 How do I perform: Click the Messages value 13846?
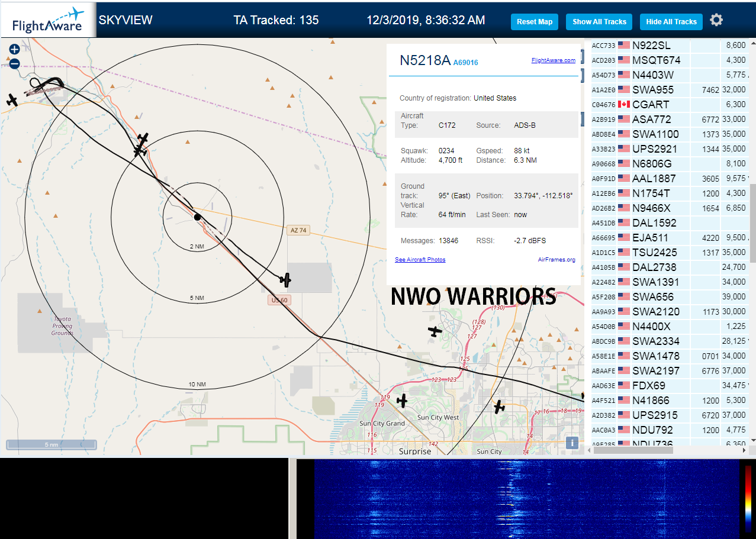point(449,241)
